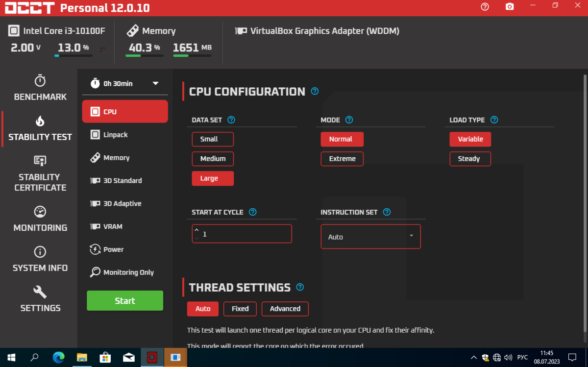This screenshot has height=367, width=588.
Task: Decrease the Start At Cycle value
Action: 196,238
